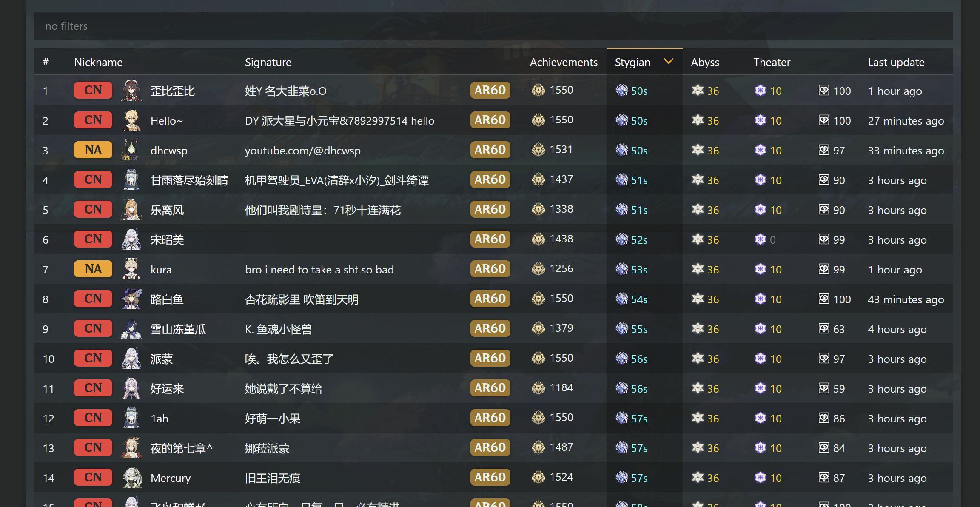Click the icon beside 97 in dhcwsp row

[824, 150]
